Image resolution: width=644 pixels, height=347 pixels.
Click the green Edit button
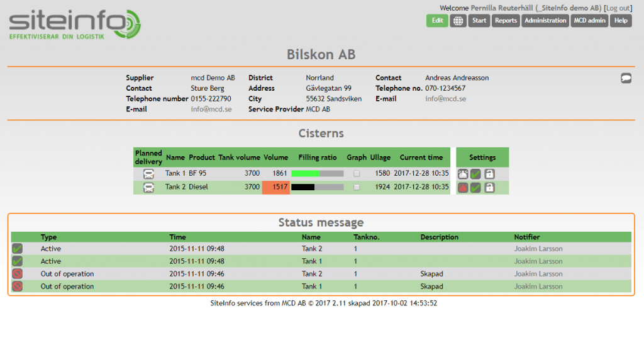pyautogui.click(x=437, y=21)
